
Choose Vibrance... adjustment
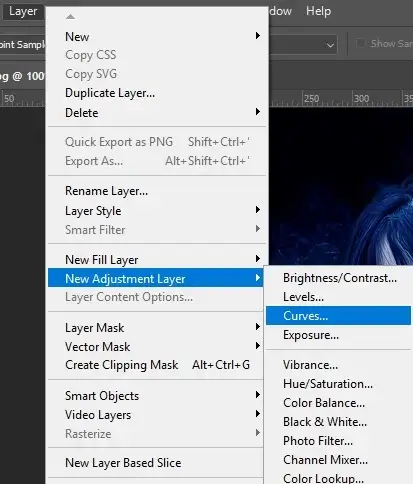click(338, 365)
